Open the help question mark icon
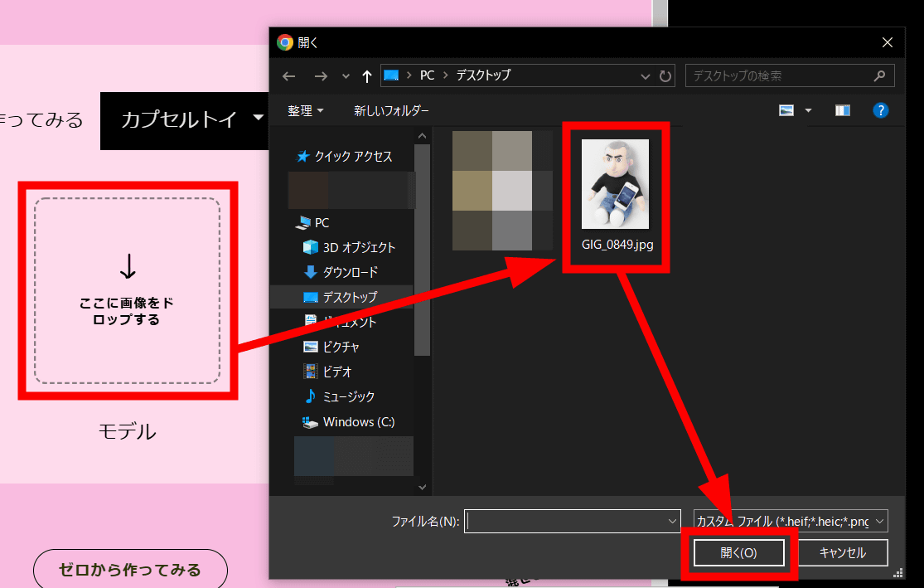 [881, 110]
